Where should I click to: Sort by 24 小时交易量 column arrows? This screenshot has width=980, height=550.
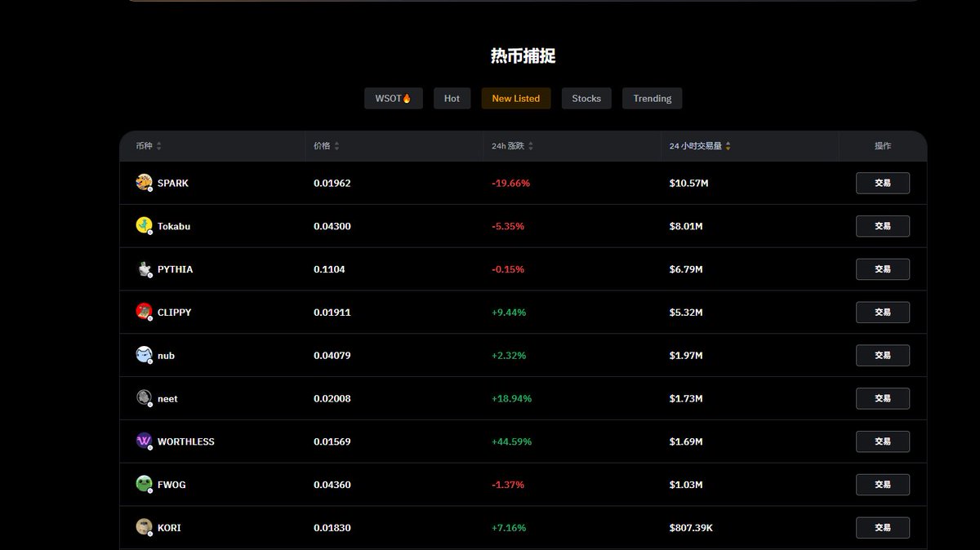pos(728,146)
